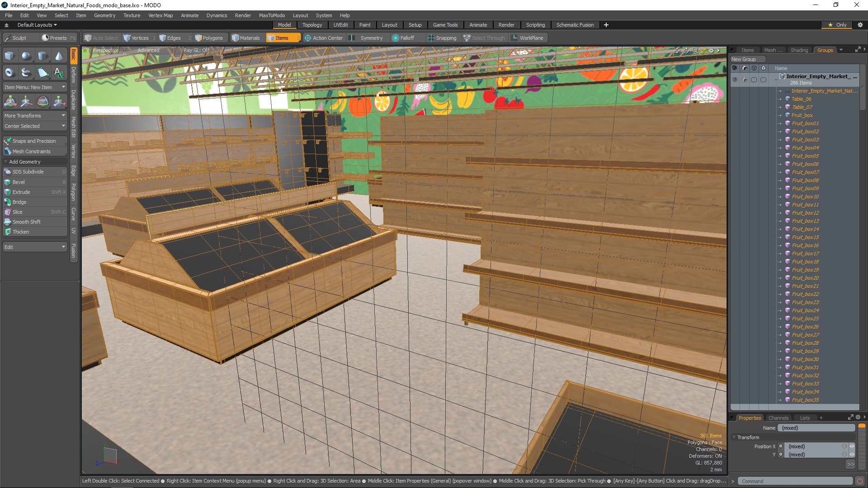Image resolution: width=868 pixels, height=488 pixels.
Task: Switch to the Topology tab
Action: tap(311, 24)
